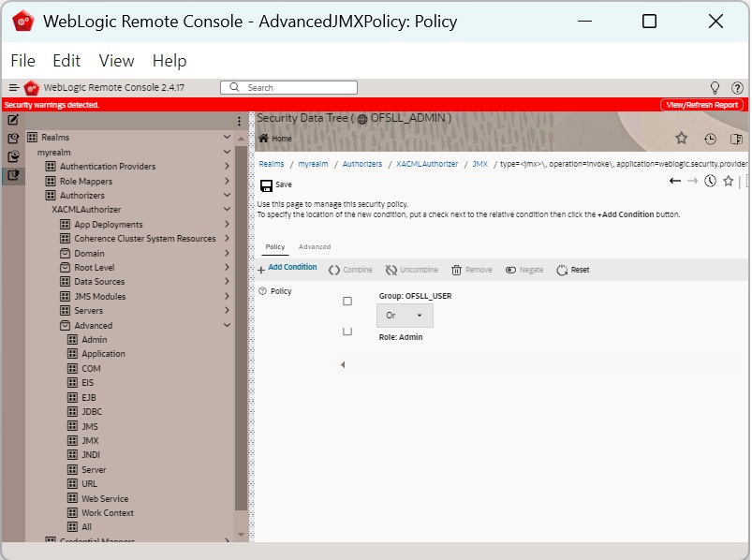Follow the Realms breadcrumb link
Screen dimensions: 752x560
(272, 164)
